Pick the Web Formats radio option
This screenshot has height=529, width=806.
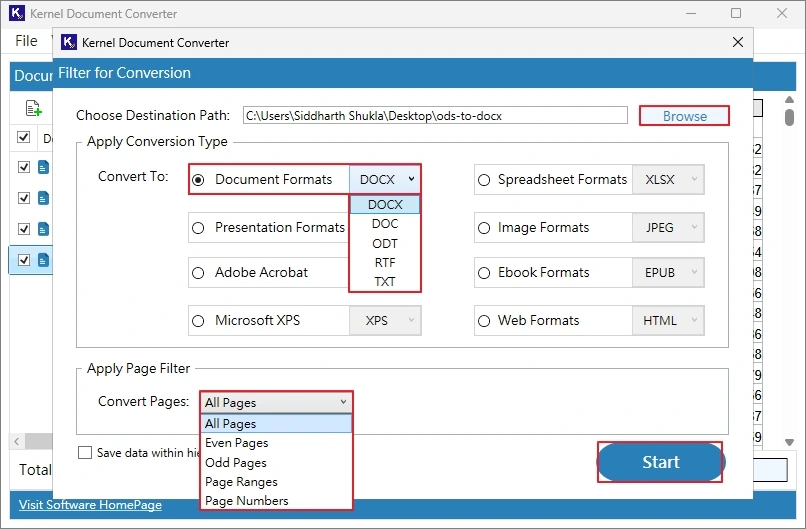click(484, 321)
